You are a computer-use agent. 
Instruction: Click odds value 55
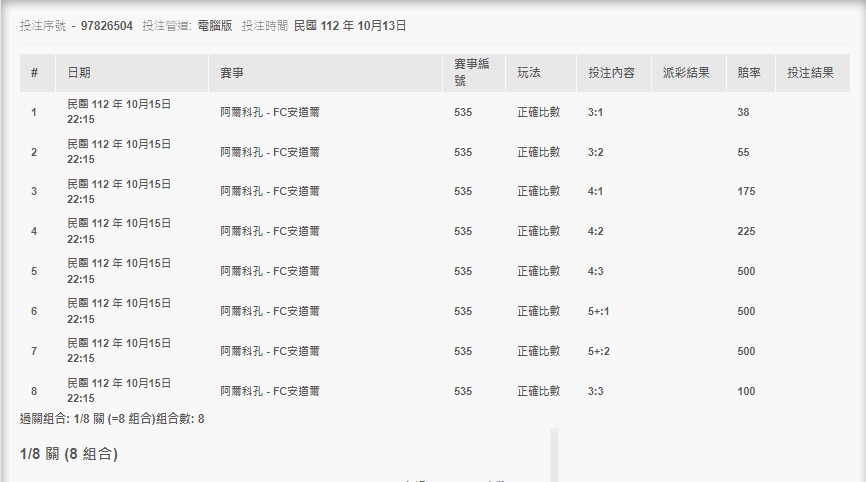(743, 152)
